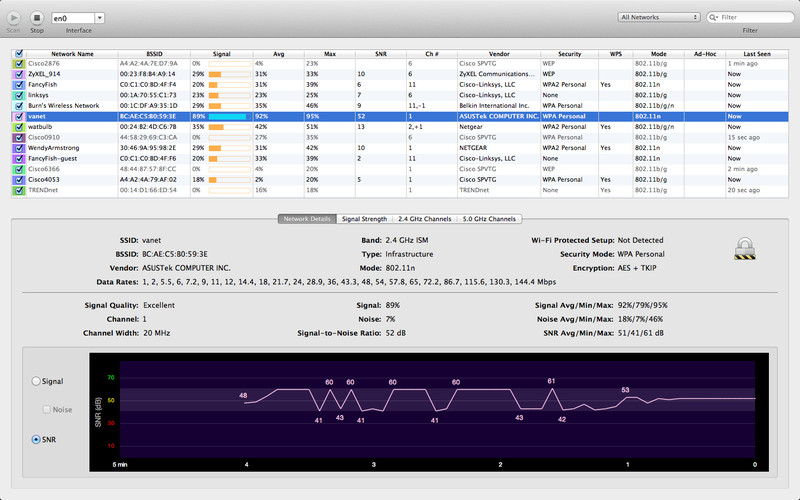Click the magnifier icon in Filter field

pyautogui.click(x=713, y=17)
